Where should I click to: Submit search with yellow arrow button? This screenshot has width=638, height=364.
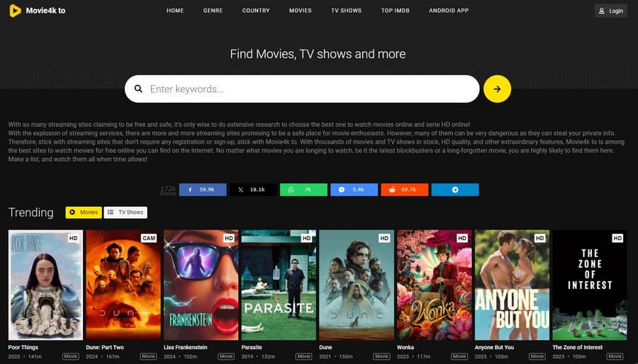(497, 89)
